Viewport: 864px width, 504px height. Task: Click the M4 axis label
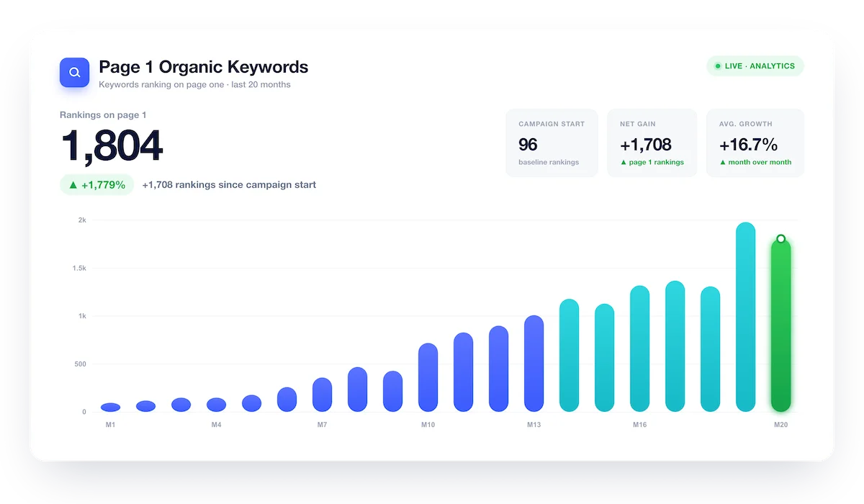pos(217,425)
